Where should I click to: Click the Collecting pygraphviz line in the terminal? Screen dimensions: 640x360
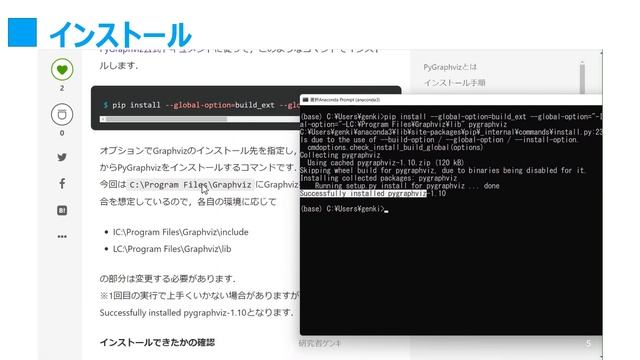pos(340,155)
